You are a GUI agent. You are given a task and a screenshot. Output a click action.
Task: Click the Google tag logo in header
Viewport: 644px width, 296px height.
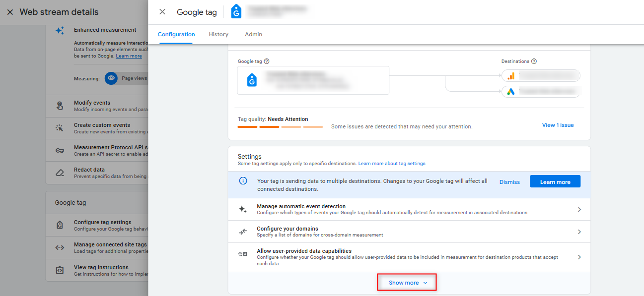click(x=236, y=11)
